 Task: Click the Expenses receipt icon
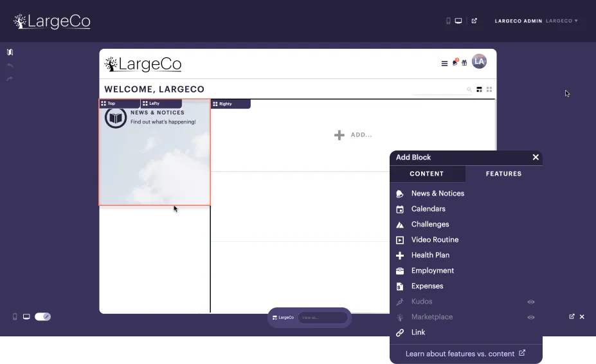(x=399, y=286)
